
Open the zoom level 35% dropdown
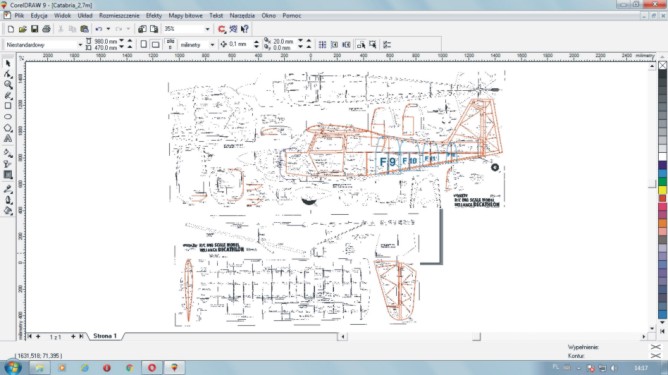[207, 29]
